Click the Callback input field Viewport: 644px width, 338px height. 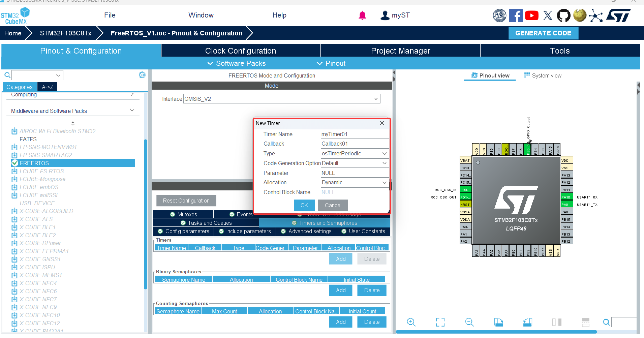point(355,144)
